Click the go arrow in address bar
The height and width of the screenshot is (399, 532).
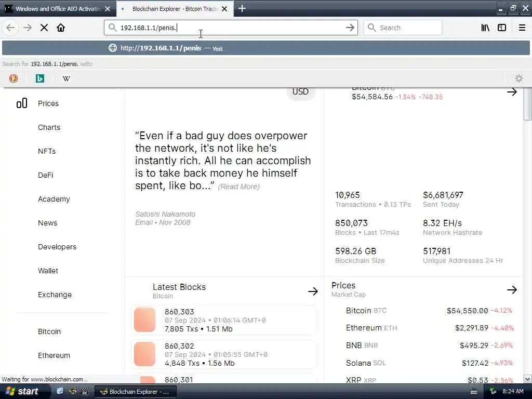(350, 28)
